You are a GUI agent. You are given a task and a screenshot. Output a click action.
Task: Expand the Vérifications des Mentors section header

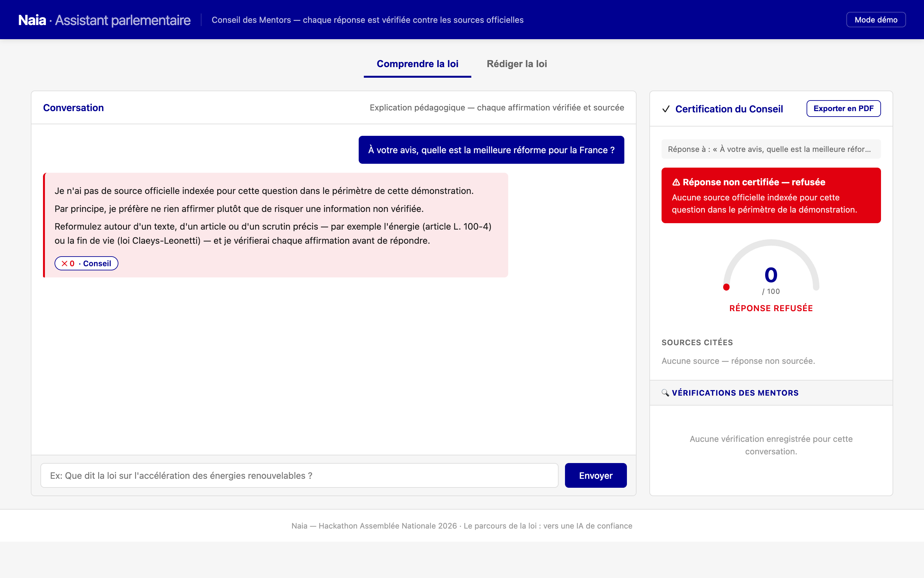tap(771, 393)
